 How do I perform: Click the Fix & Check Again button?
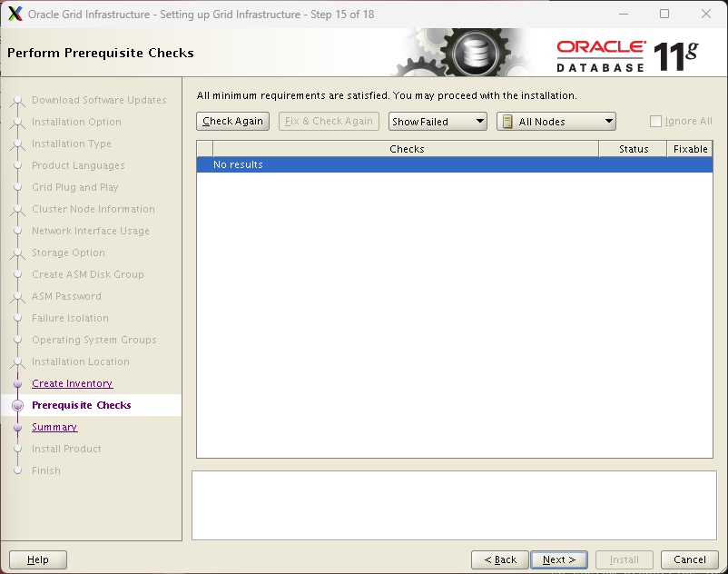(329, 121)
